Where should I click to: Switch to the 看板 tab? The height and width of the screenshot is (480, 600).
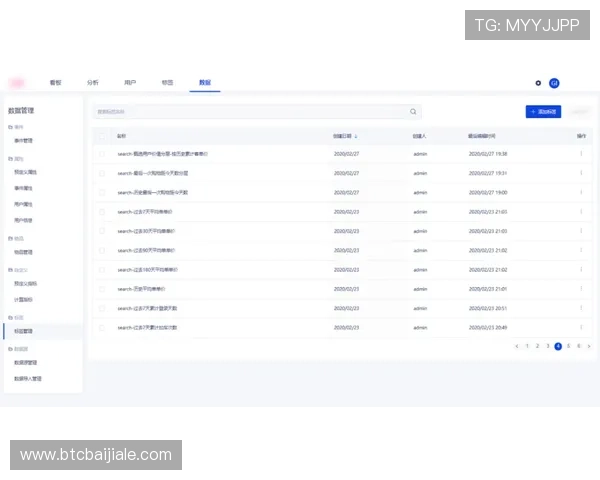coord(55,82)
